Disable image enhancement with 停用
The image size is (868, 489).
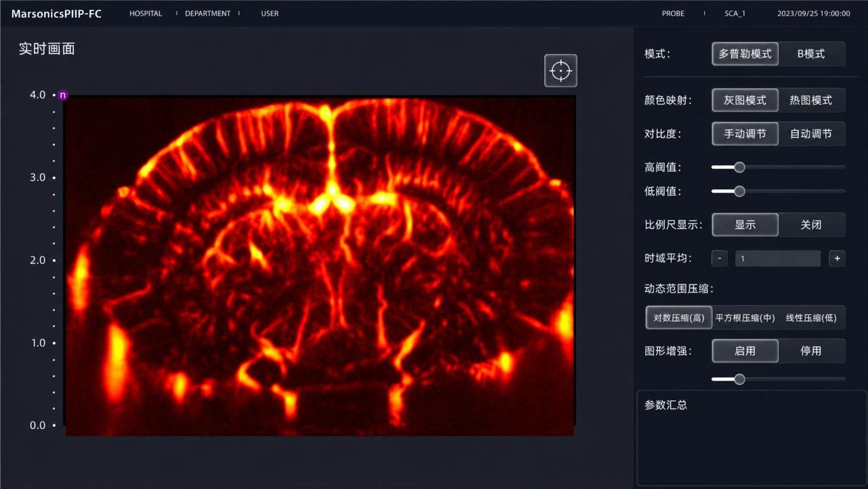[811, 351]
